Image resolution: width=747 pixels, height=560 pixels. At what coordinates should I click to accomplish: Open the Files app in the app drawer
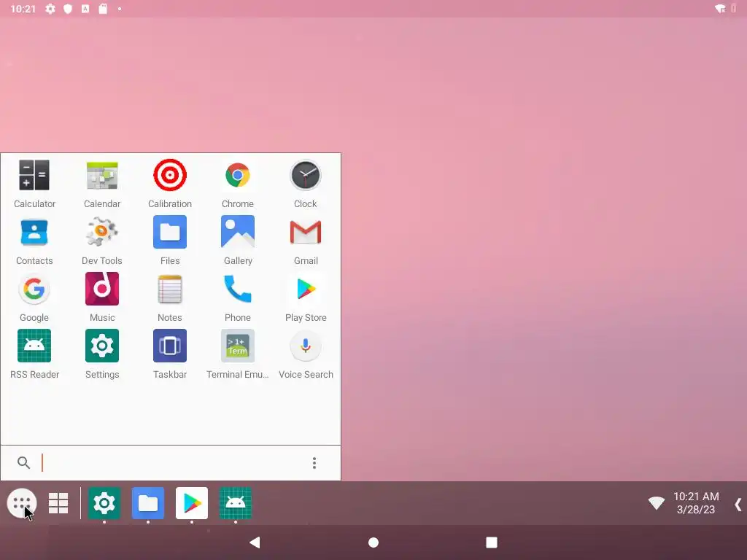coord(170,241)
